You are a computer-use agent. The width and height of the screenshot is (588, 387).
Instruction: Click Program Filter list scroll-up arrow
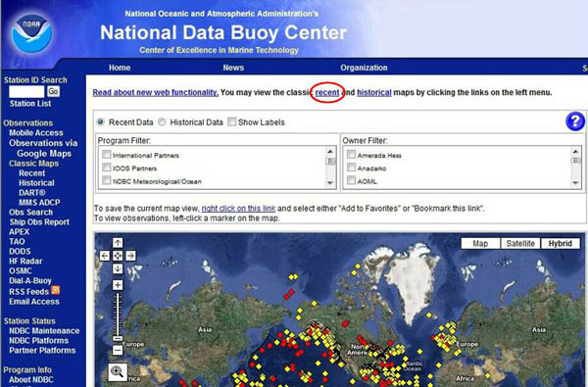[330, 152]
